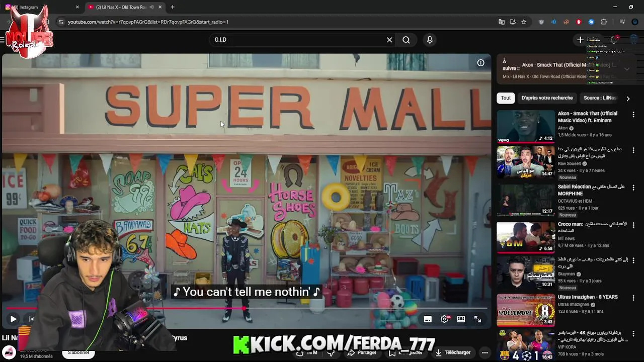This screenshot has width=644, height=362.
Task: Open the video info card icon
Action: click(481, 63)
